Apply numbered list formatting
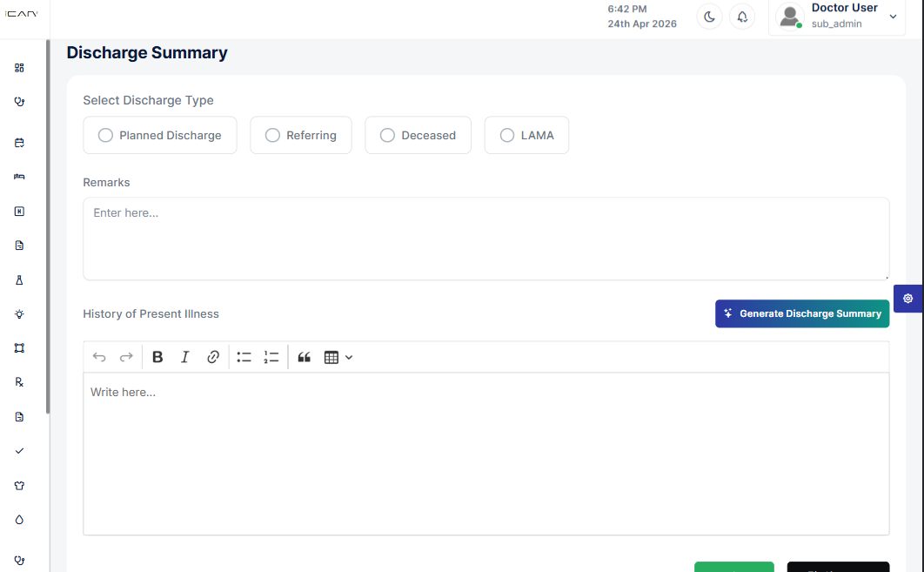The width and height of the screenshot is (924, 572). (271, 357)
